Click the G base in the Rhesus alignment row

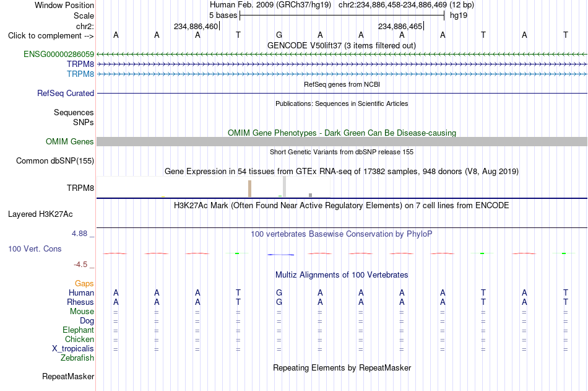[x=279, y=302]
